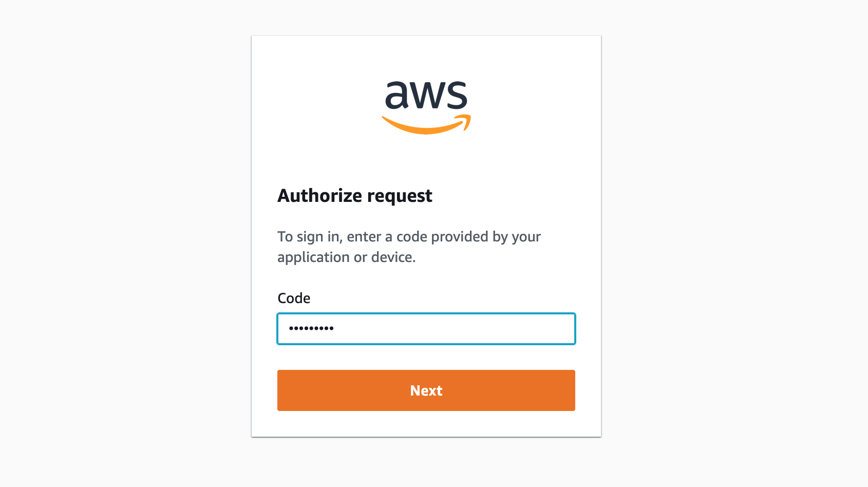The height and width of the screenshot is (487, 868).
Task: Click the "application or device." text line
Action: (346, 257)
